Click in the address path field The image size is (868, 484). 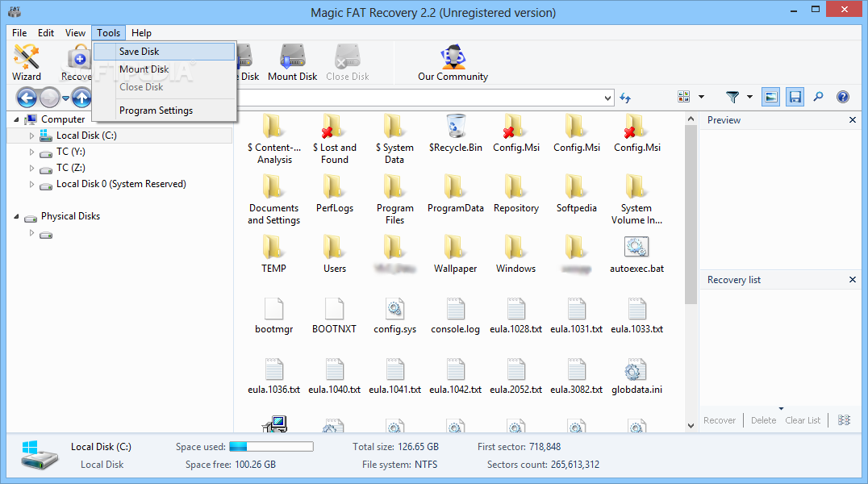(x=421, y=98)
